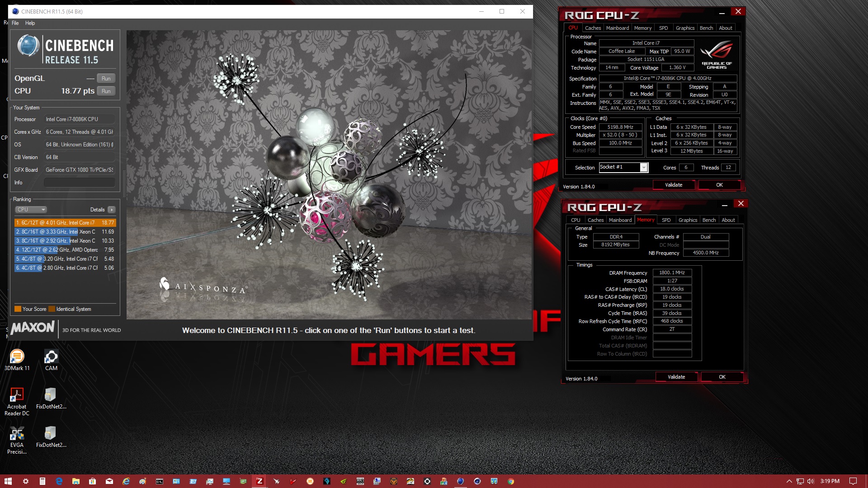Open the EVGA Precision desktop shortcut

coord(17,440)
